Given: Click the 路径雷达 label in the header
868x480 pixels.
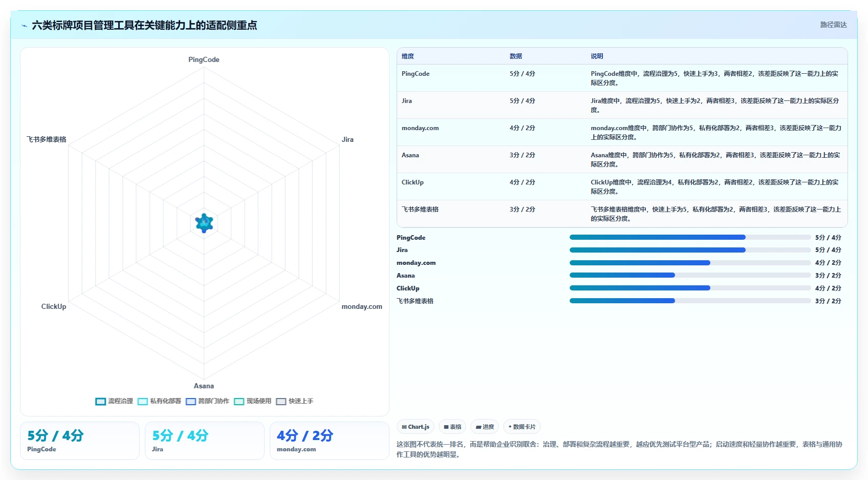Looking at the screenshot, I should point(833,25).
